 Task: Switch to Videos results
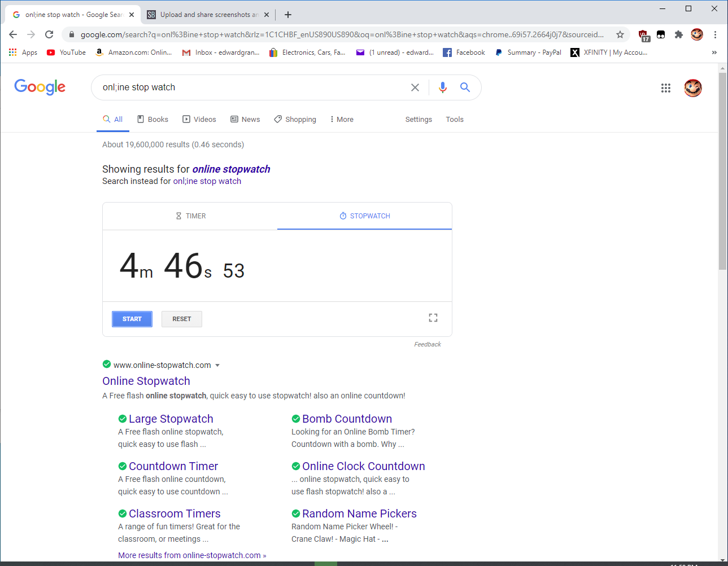[199, 120]
